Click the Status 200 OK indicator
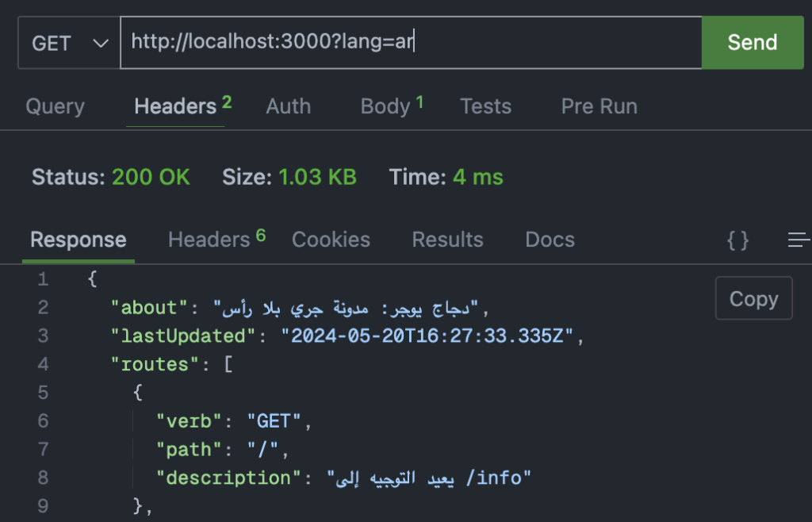 (x=111, y=177)
